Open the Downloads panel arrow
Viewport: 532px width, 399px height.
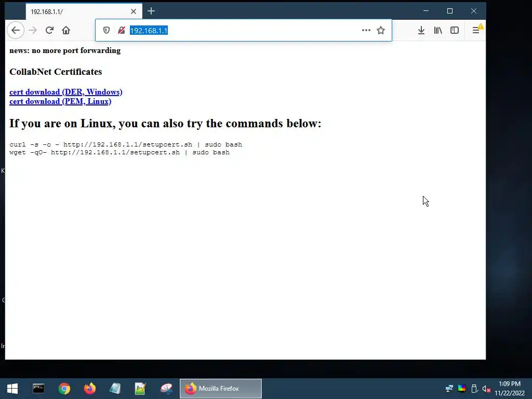(421, 30)
